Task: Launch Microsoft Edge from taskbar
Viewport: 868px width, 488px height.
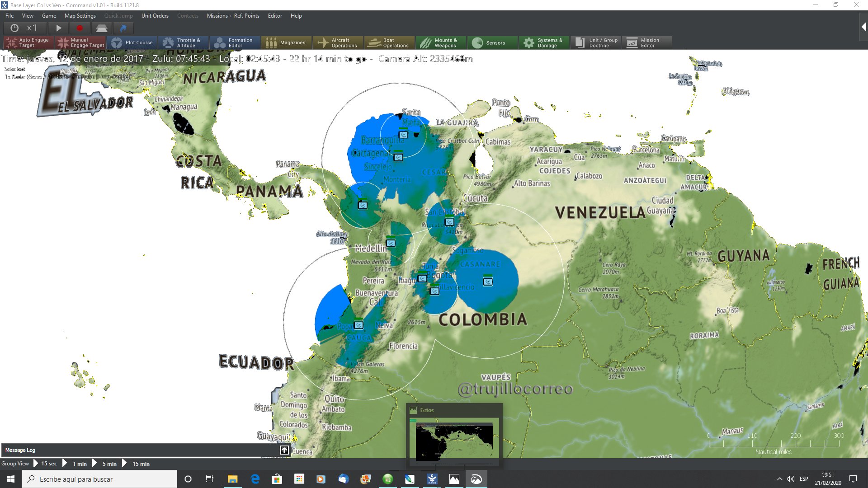Action: pos(255,479)
